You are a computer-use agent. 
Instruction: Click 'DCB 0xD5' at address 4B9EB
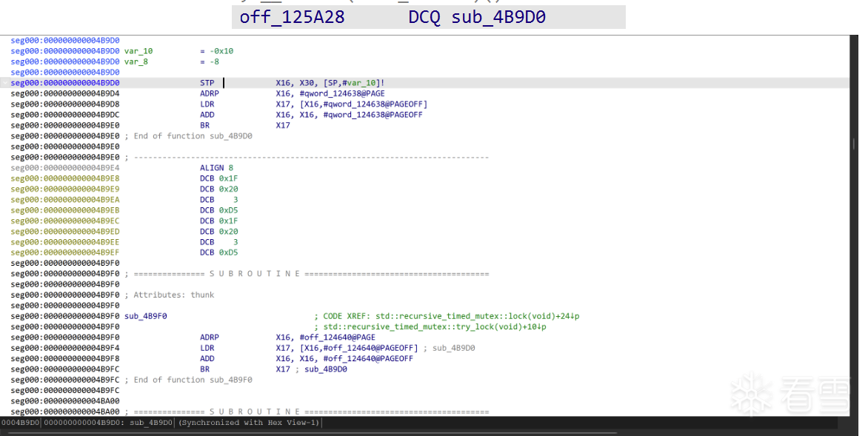[218, 210]
